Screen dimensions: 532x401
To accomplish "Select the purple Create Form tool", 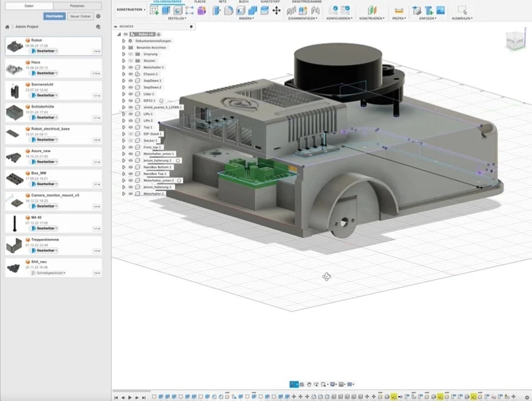I will [202, 10].
